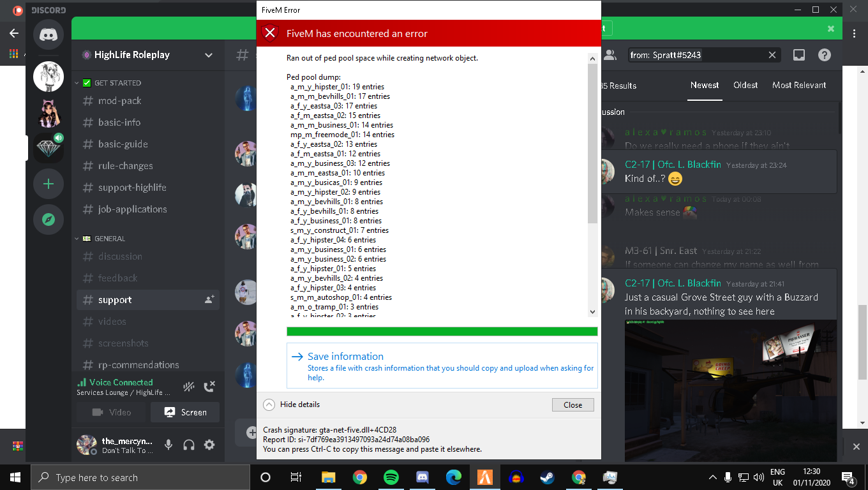Open Windows Start menu
This screenshot has height=490, width=868.
[x=15, y=477]
